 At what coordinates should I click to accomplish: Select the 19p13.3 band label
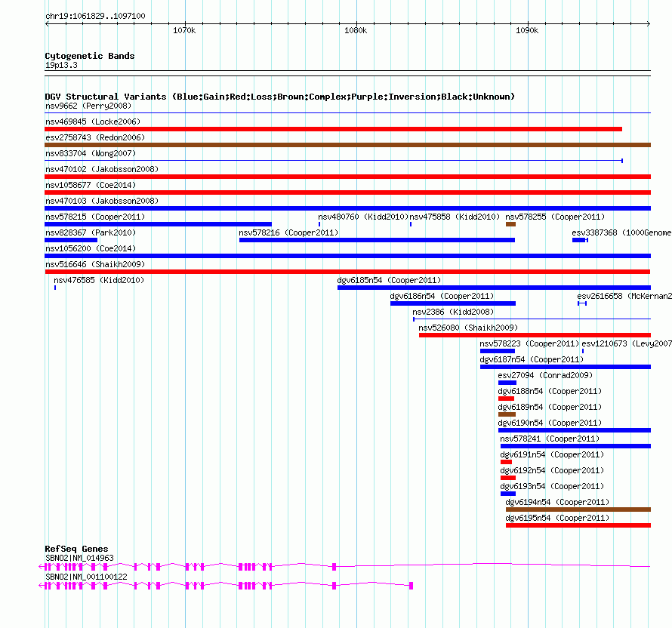click(x=61, y=65)
